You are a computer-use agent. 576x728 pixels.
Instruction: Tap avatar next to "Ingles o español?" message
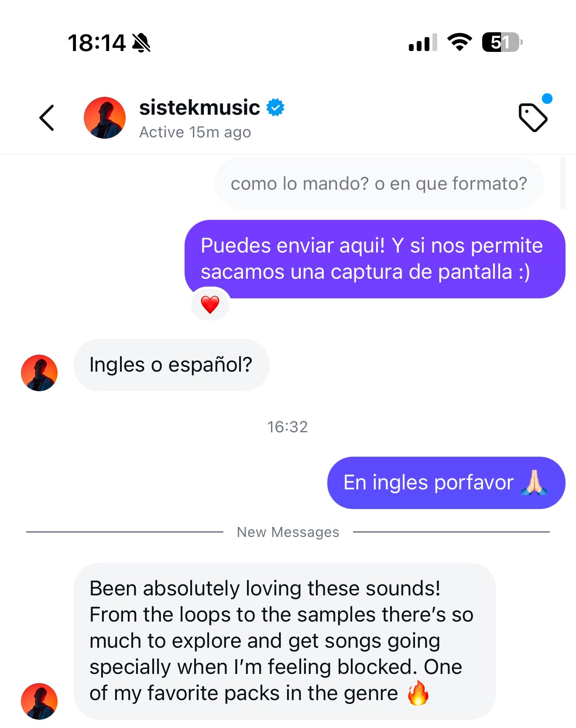point(39,373)
